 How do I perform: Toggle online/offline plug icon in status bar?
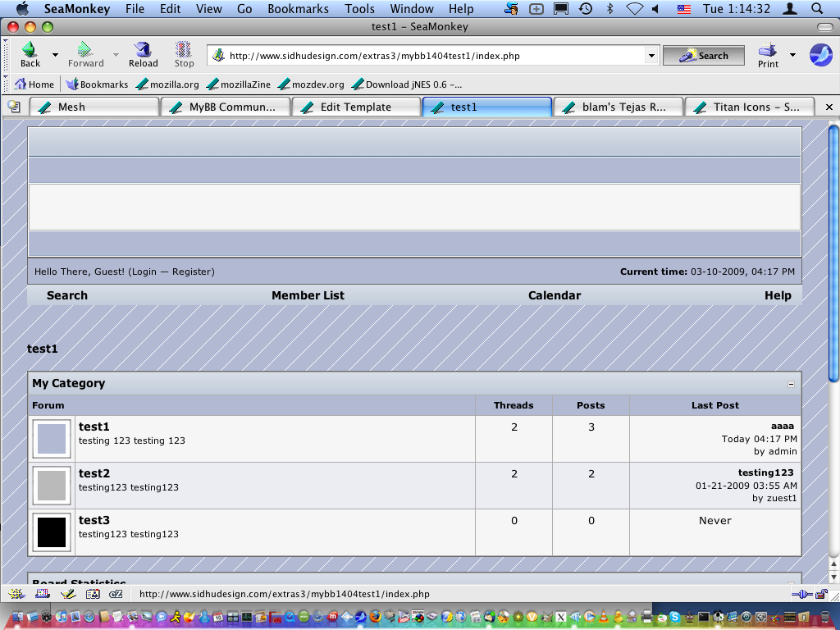pyautogui.click(x=801, y=594)
